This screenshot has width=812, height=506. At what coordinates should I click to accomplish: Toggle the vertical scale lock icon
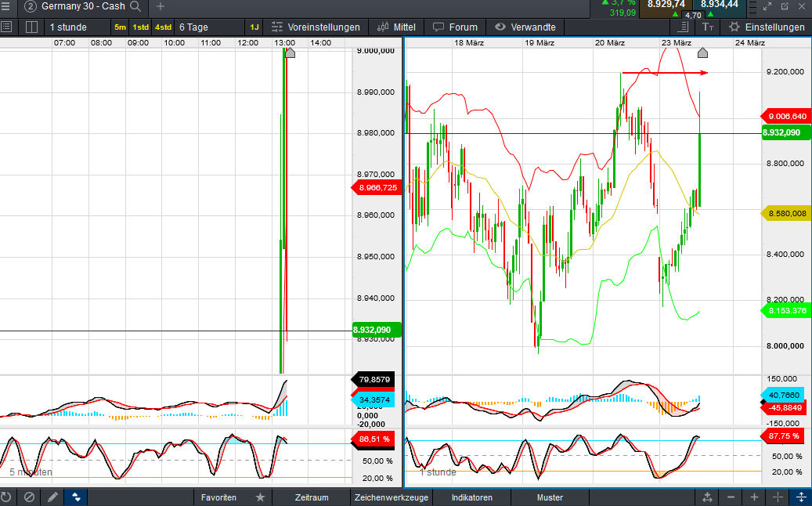click(800, 497)
